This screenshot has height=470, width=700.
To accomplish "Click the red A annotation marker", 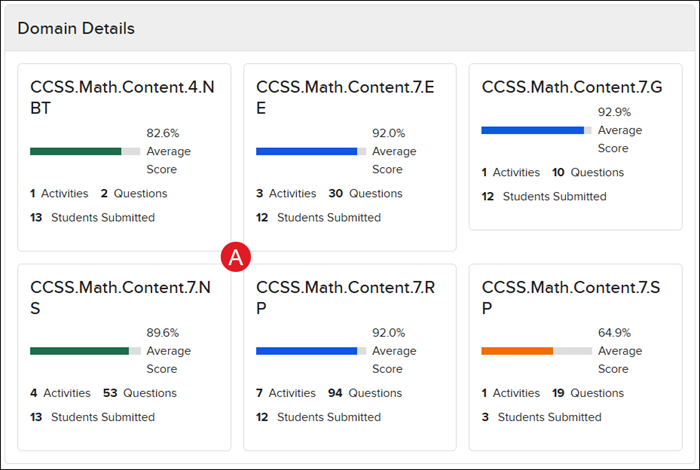I will click(236, 257).
